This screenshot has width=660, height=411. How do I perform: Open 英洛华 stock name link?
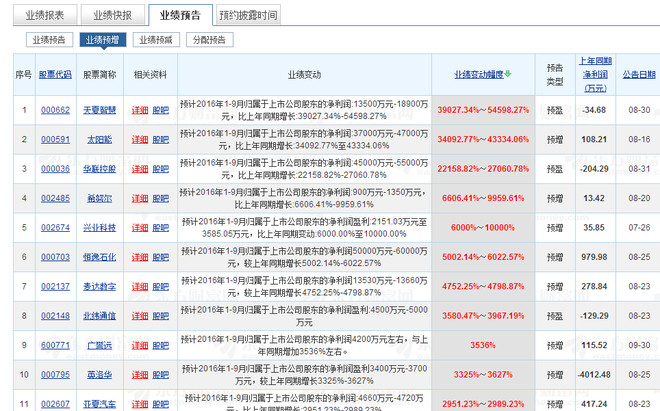[99, 374]
